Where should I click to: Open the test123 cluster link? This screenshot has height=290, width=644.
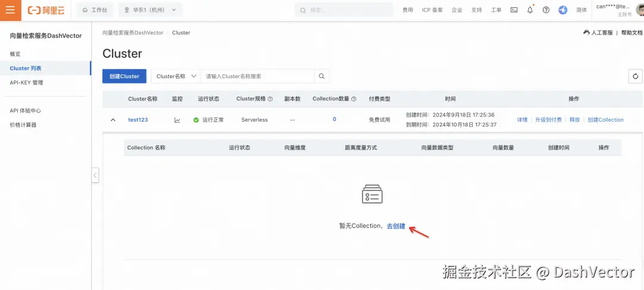pyautogui.click(x=138, y=120)
